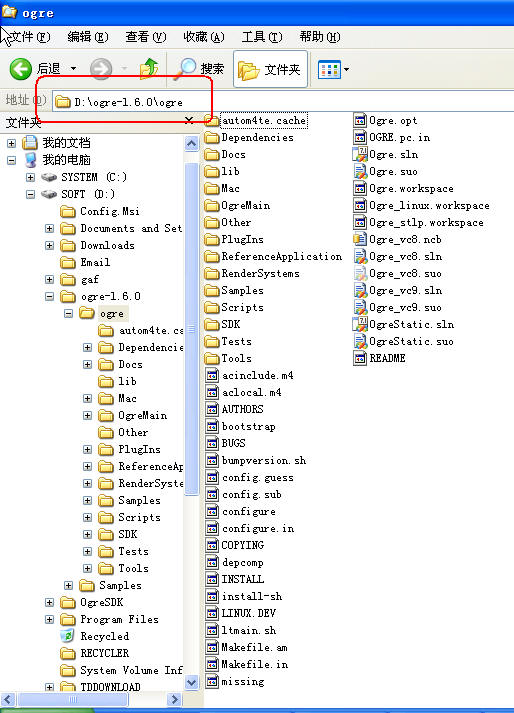Open the 工具(T) menu

click(x=262, y=37)
